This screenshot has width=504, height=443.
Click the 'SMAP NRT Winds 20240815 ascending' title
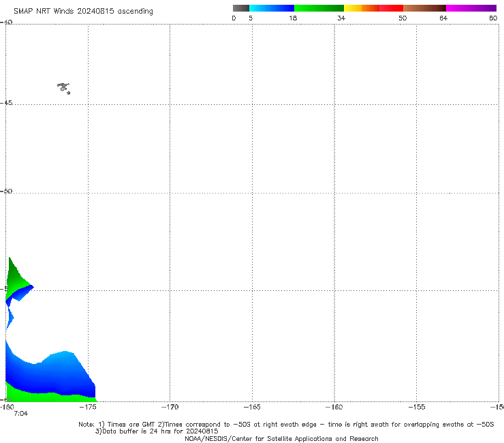83,12
